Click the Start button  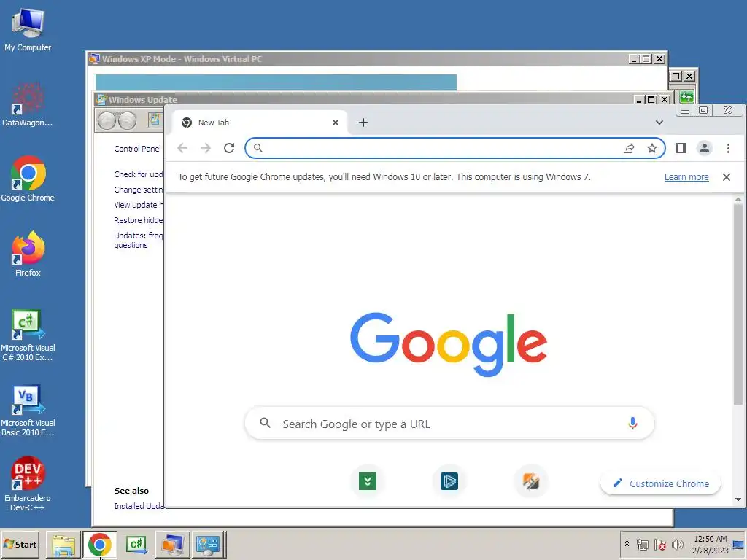point(20,544)
